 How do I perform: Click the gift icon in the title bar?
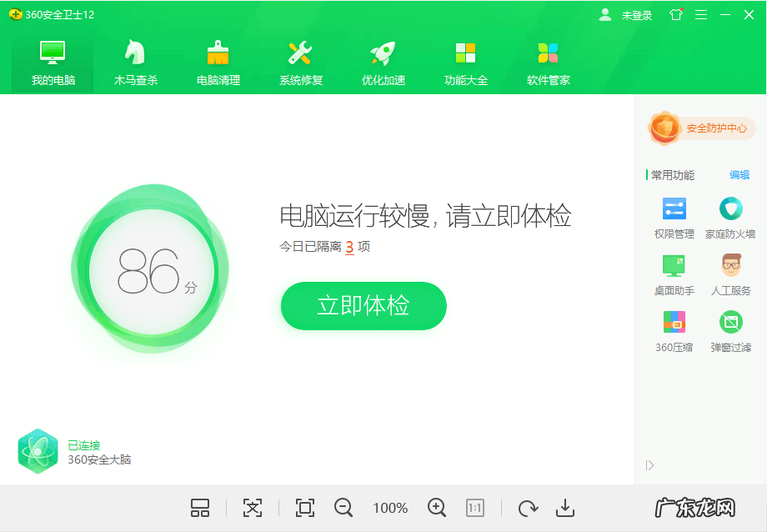[x=675, y=14]
